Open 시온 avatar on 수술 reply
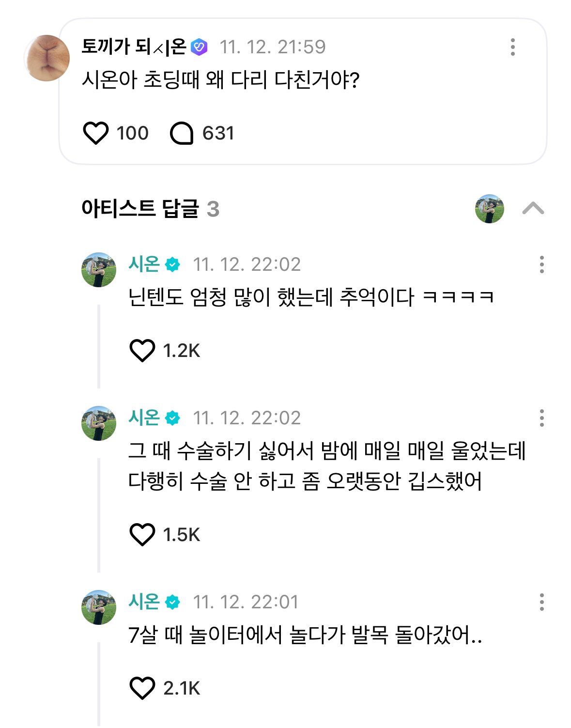The image size is (571, 728). pyautogui.click(x=99, y=423)
